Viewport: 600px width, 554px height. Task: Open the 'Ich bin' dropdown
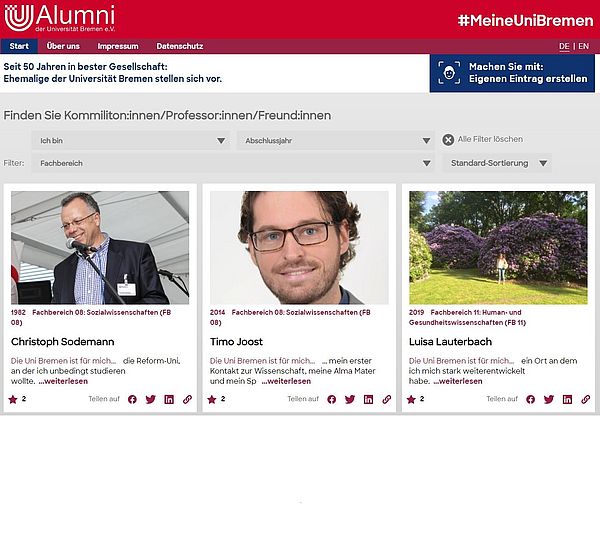(x=130, y=141)
